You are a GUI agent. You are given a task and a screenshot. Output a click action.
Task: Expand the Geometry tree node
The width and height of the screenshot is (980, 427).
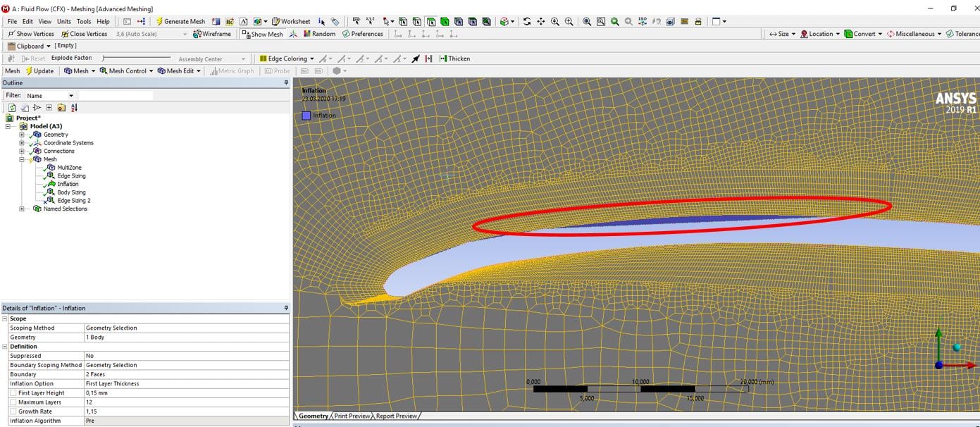coord(22,135)
